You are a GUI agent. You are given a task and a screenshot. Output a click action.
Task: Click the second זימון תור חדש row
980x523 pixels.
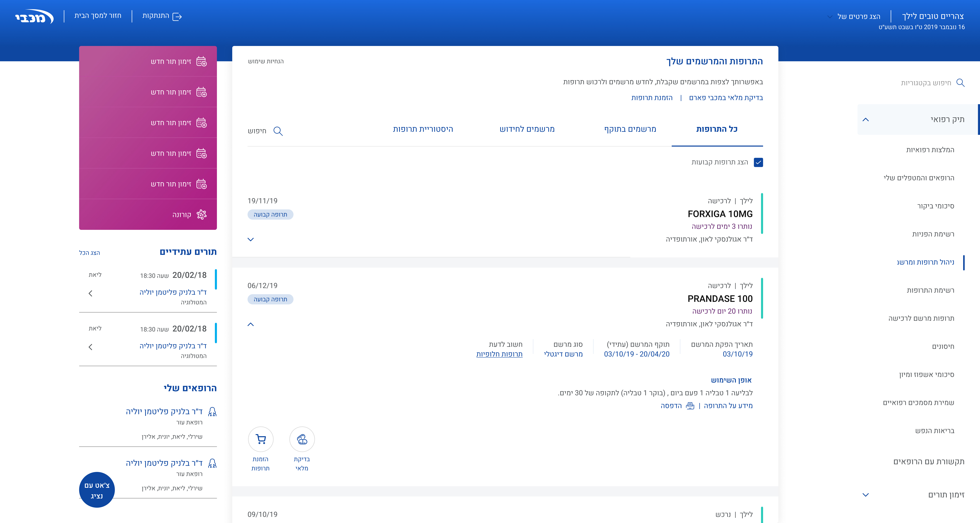pyautogui.click(x=148, y=92)
